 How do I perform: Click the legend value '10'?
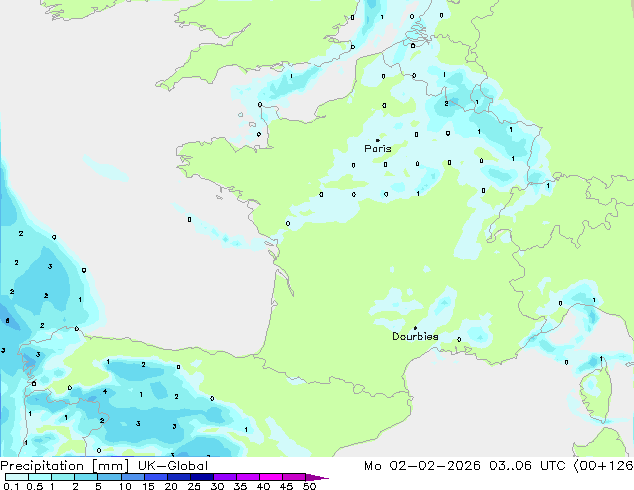point(125,486)
